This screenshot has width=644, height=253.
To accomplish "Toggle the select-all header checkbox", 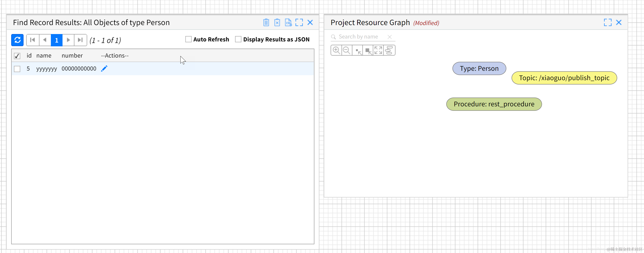I will pos(17,56).
